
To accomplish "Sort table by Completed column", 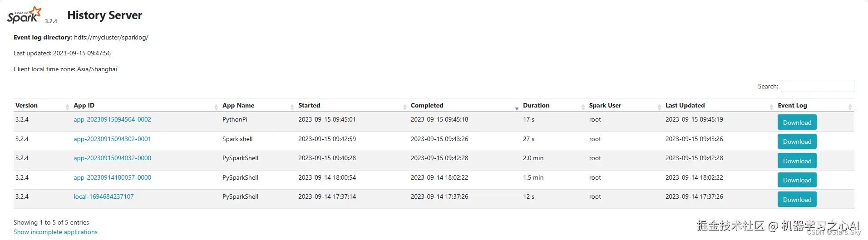I will click(427, 106).
